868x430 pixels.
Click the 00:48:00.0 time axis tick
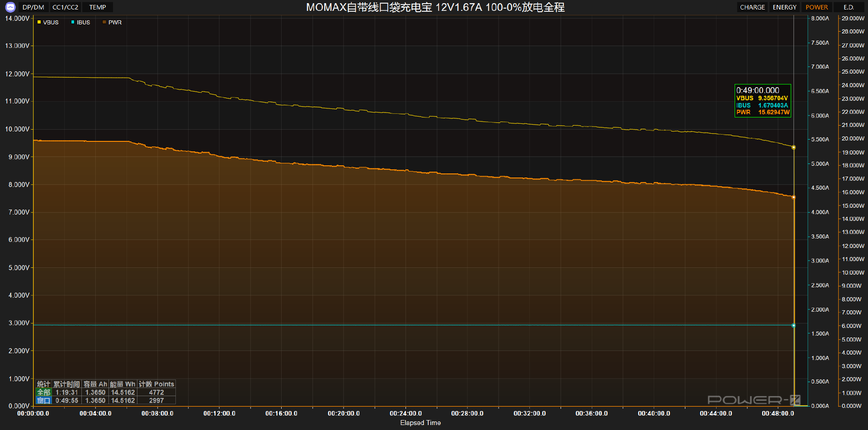(778, 413)
